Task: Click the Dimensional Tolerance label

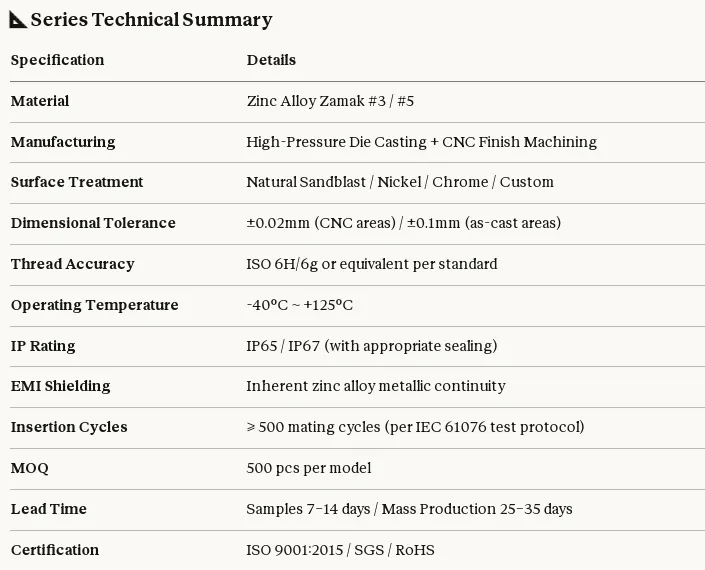Action: point(93,223)
